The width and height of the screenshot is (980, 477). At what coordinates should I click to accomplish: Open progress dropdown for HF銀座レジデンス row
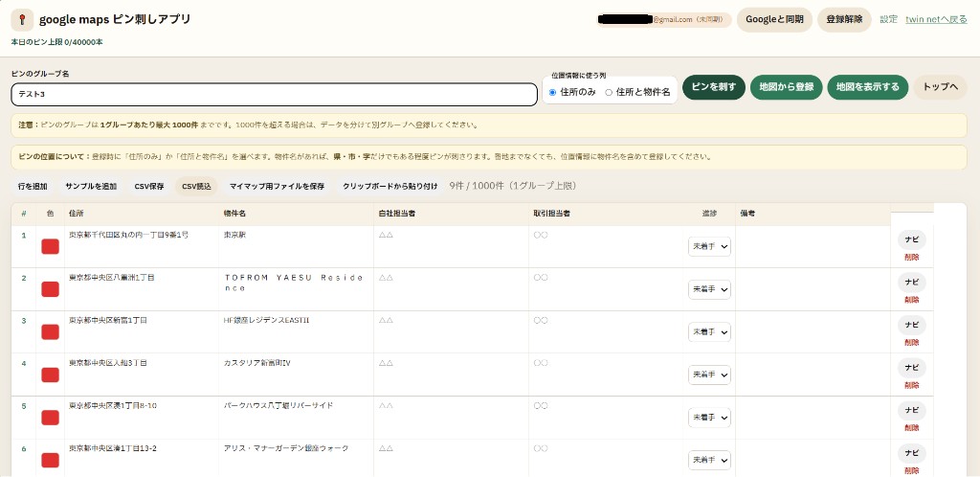pos(709,332)
